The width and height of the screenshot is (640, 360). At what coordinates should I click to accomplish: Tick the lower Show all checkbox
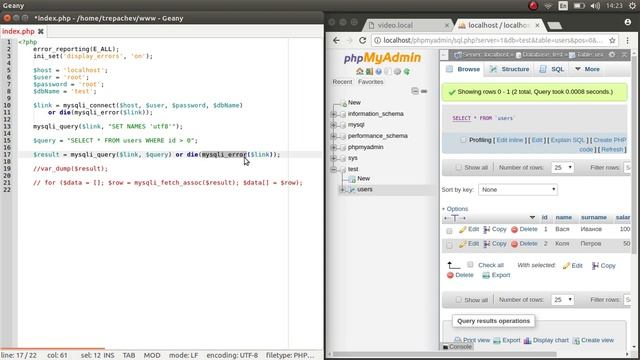(x=458, y=300)
